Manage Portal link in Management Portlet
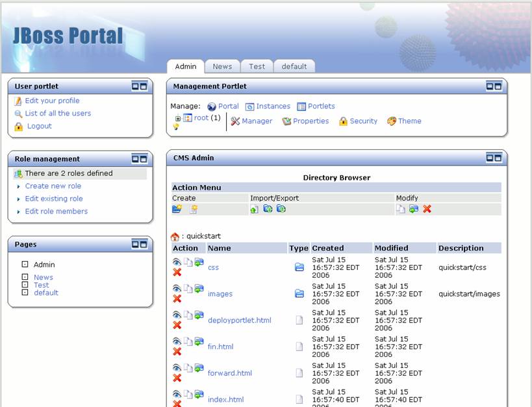 click(229, 106)
